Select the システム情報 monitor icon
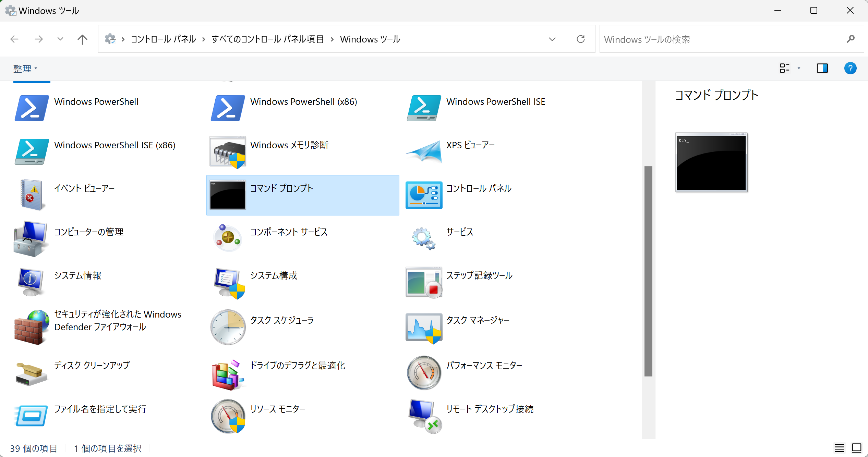 [x=32, y=282]
